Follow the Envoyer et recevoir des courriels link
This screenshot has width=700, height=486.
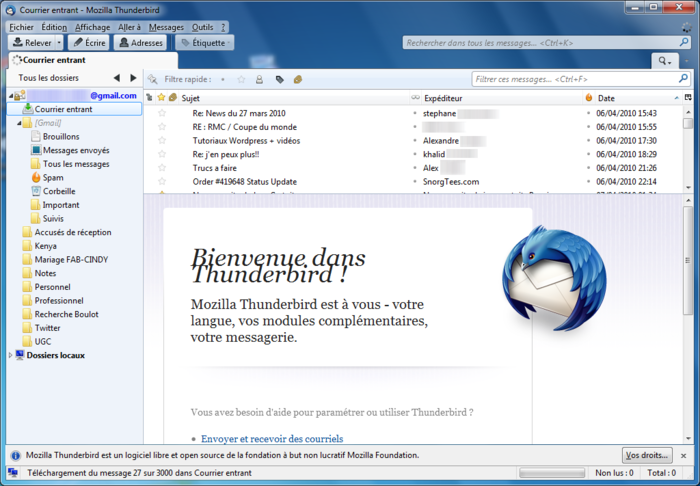(272, 439)
